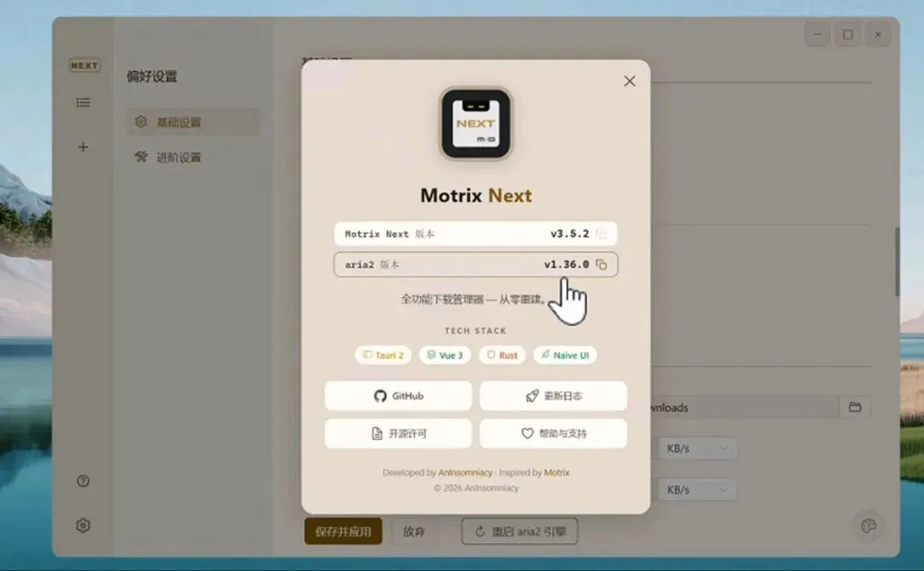
Task: Click the Naive UI tech stack tag
Action: 566,355
